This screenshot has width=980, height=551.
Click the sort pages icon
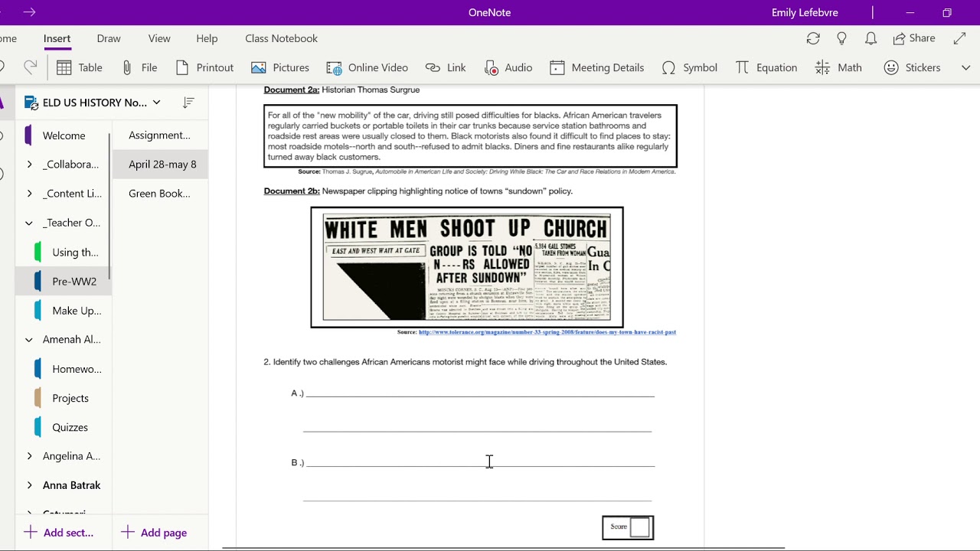(x=189, y=103)
